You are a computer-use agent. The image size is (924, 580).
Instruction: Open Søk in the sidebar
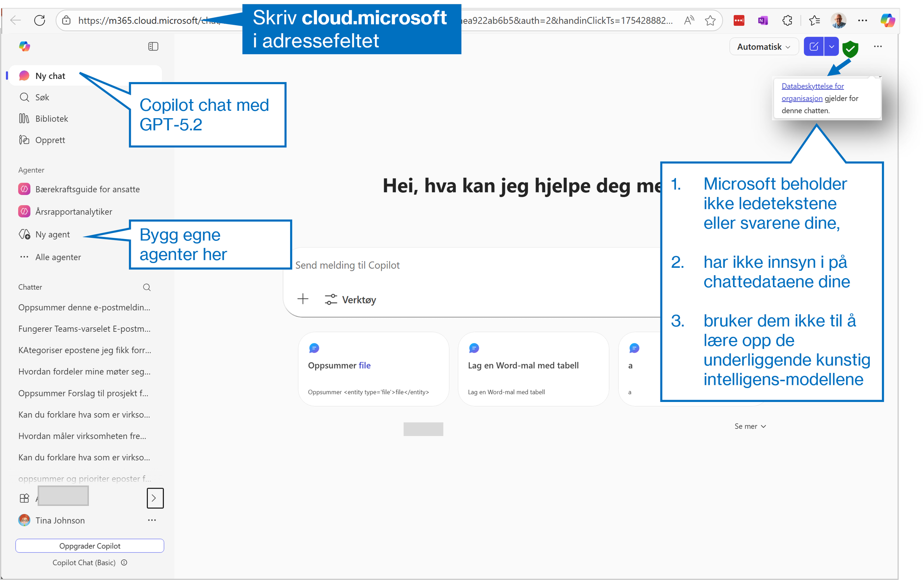click(42, 98)
